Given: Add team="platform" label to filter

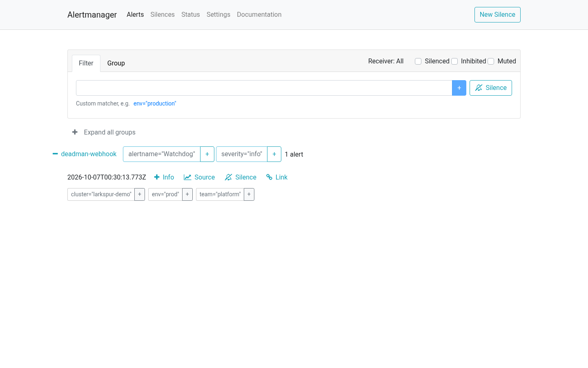Looking at the screenshot, I should (249, 194).
